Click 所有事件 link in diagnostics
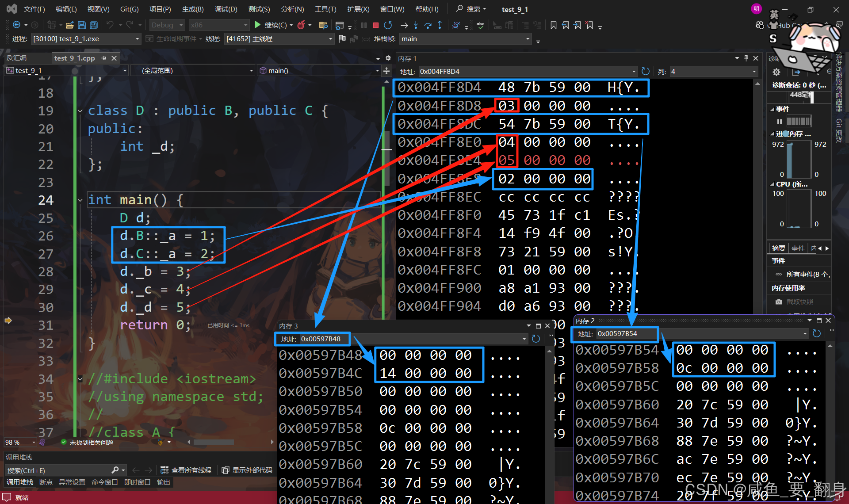849x504 pixels. (803, 274)
